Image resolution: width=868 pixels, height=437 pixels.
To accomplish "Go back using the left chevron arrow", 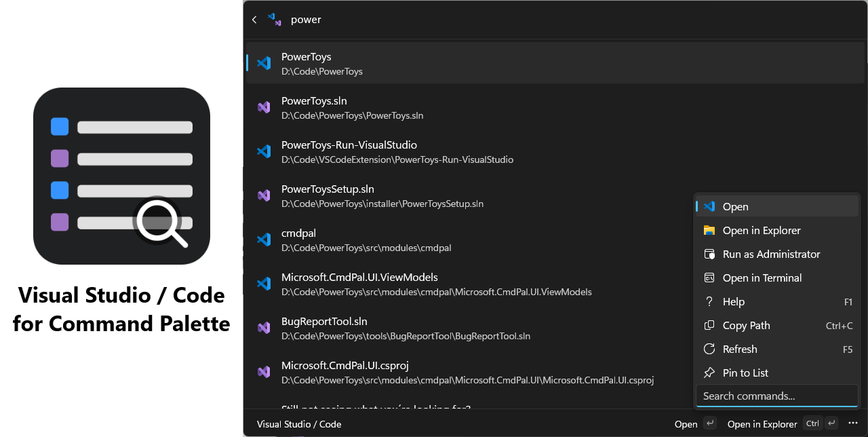I will [x=254, y=20].
